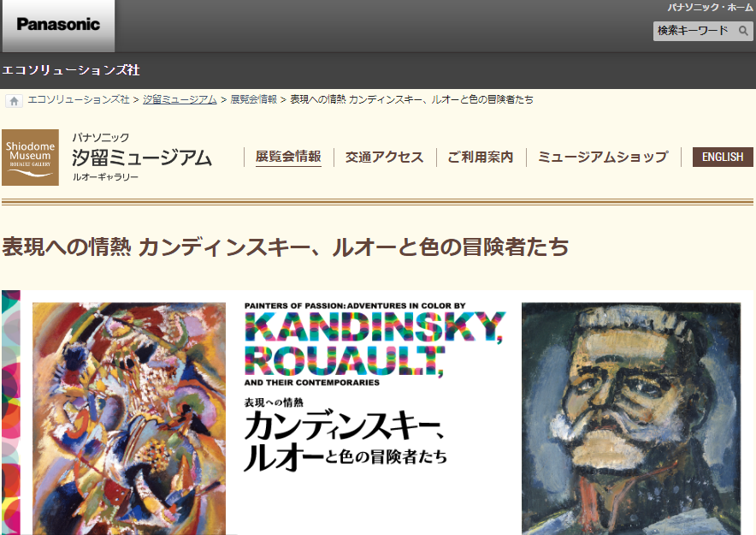756x535 pixels.
Task: Select the 展覧会情報 navigation tab
Action: tap(288, 157)
